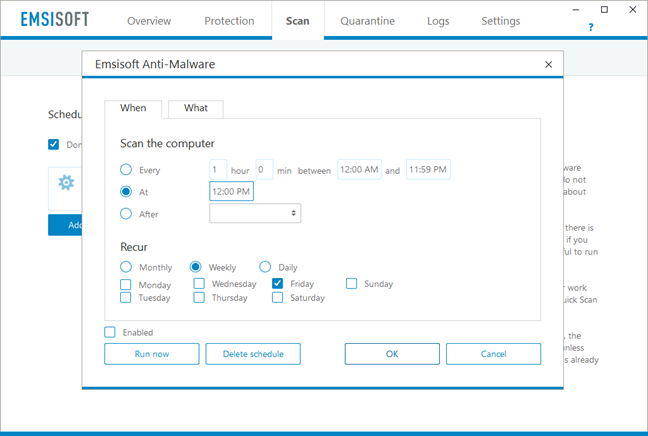Check the Saturday checkbox

click(x=278, y=298)
